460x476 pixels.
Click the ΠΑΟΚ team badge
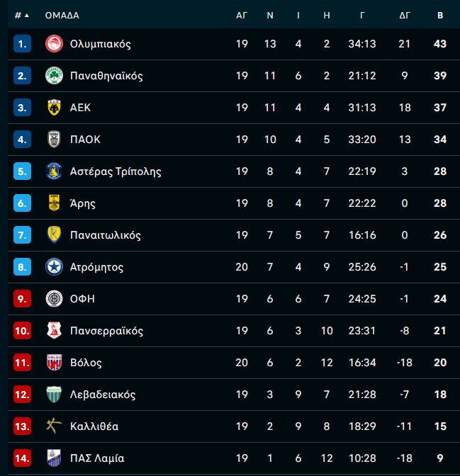pos(54,140)
